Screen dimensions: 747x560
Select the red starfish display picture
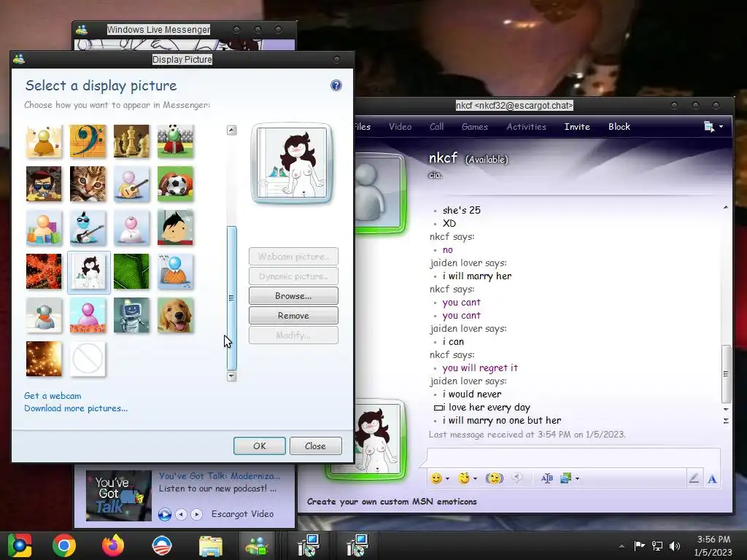pos(44,271)
